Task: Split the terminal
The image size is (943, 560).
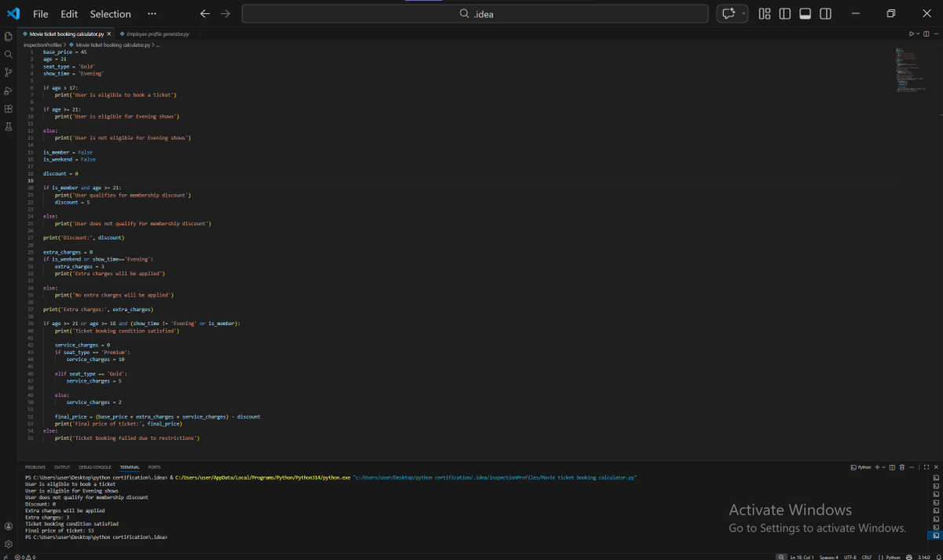Action: coord(892,467)
